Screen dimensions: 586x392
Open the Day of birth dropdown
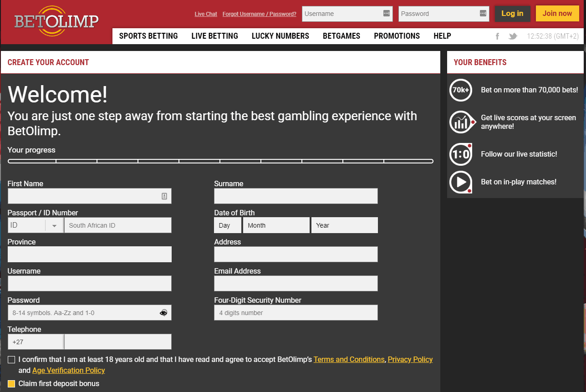tap(228, 225)
